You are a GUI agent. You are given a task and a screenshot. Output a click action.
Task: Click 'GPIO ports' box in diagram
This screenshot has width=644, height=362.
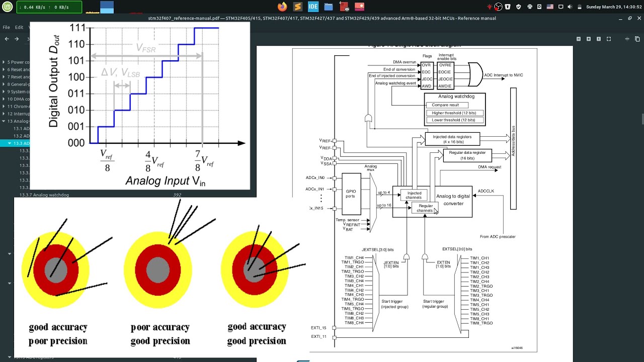[x=351, y=194]
